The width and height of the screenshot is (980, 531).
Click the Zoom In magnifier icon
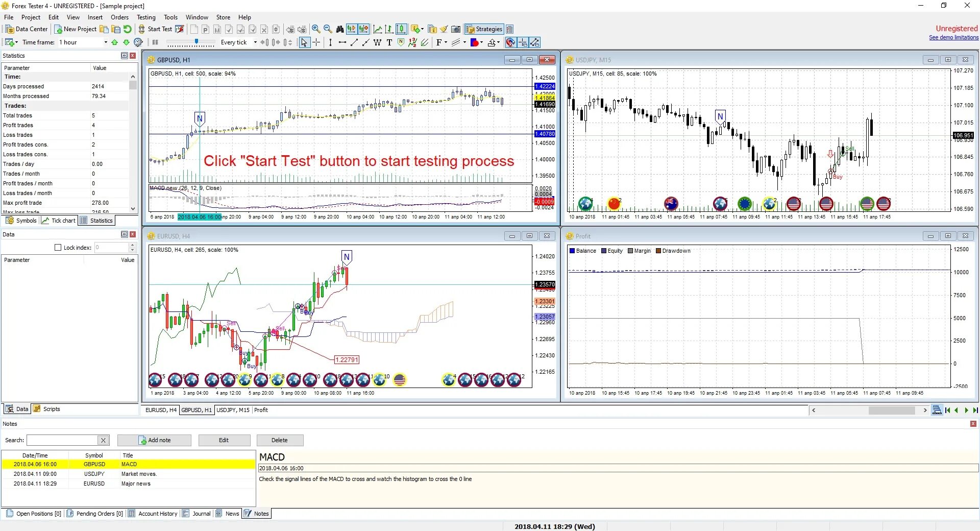316,29
